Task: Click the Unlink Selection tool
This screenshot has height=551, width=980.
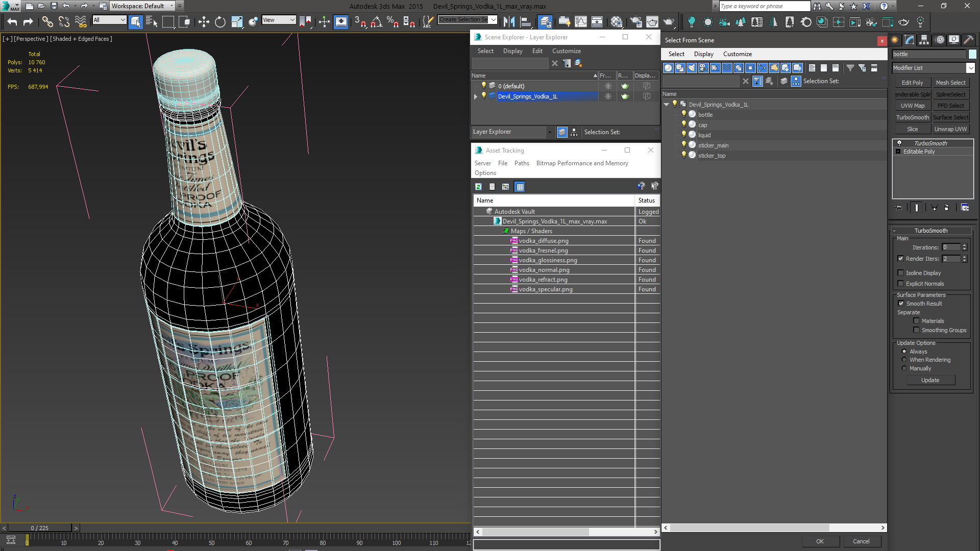Action: click(x=64, y=21)
